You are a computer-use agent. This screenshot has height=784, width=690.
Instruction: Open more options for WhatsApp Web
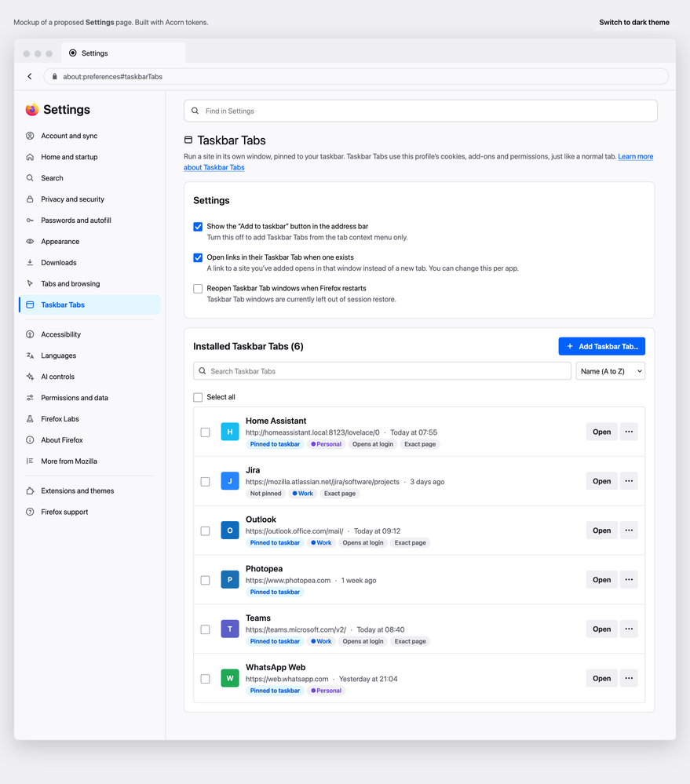click(x=629, y=679)
